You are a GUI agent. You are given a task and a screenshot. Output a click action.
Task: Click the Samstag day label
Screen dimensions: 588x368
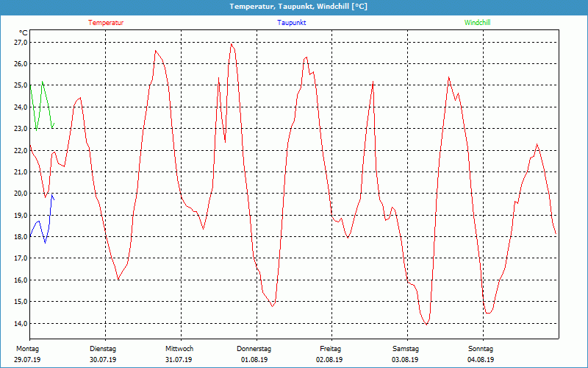pos(406,349)
